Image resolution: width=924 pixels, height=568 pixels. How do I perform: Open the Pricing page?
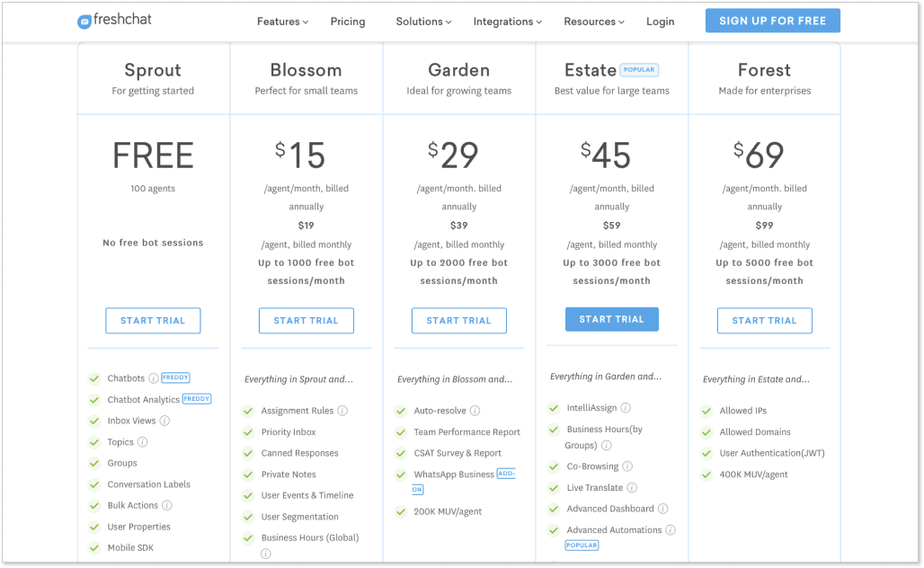(348, 22)
